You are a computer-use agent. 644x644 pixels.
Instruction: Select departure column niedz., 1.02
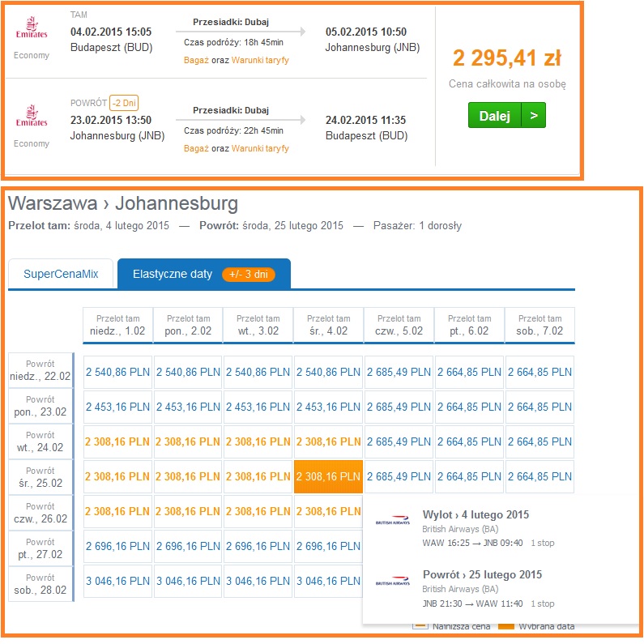click(117, 325)
